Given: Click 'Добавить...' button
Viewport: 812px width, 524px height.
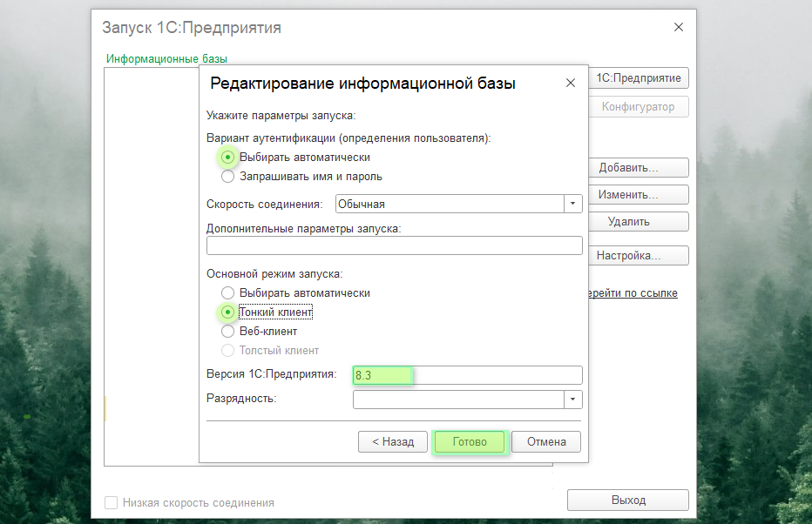Looking at the screenshot, I should (x=639, y=168).
